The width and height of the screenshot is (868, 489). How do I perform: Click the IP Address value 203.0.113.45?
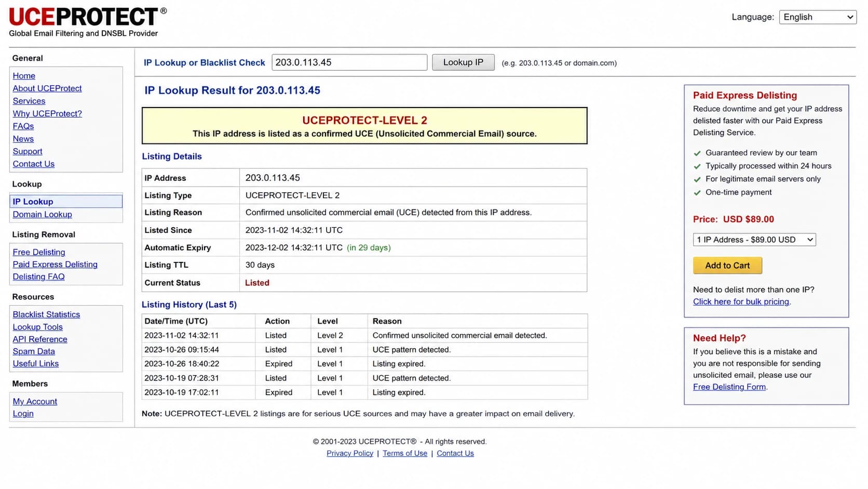(273, 178)
